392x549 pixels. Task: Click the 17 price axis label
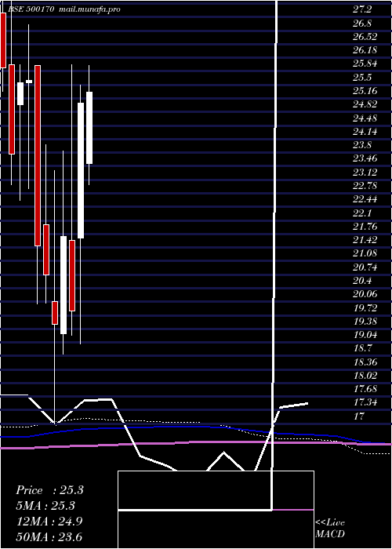point(359,416)
